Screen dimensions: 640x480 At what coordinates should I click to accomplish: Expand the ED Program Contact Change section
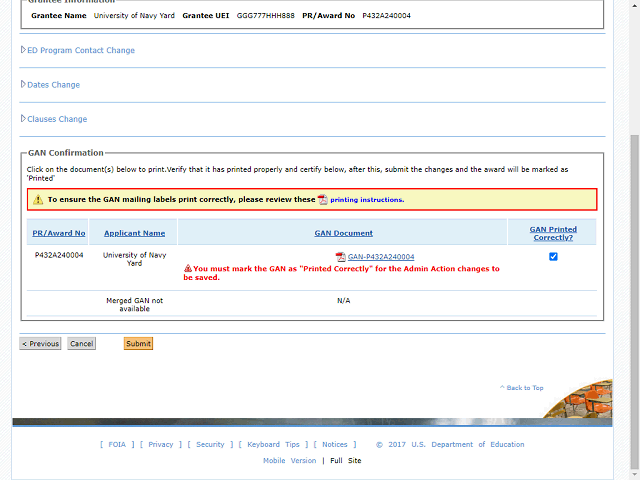(78, 50)
